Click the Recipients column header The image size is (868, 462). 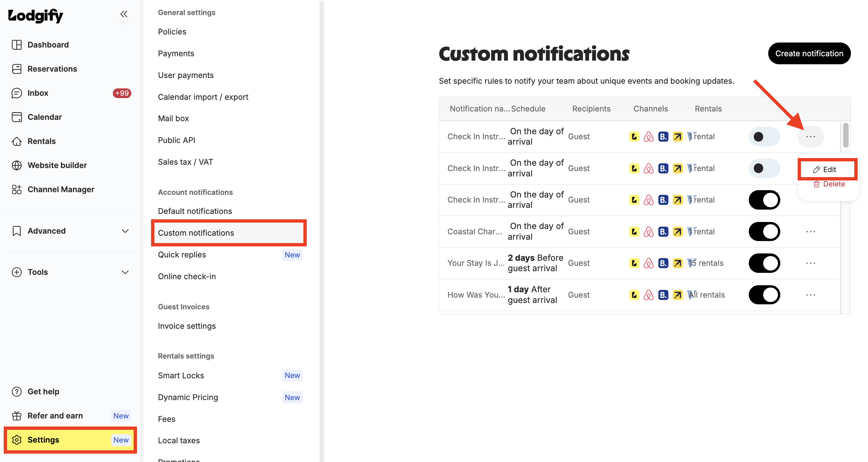click(591, 109)
